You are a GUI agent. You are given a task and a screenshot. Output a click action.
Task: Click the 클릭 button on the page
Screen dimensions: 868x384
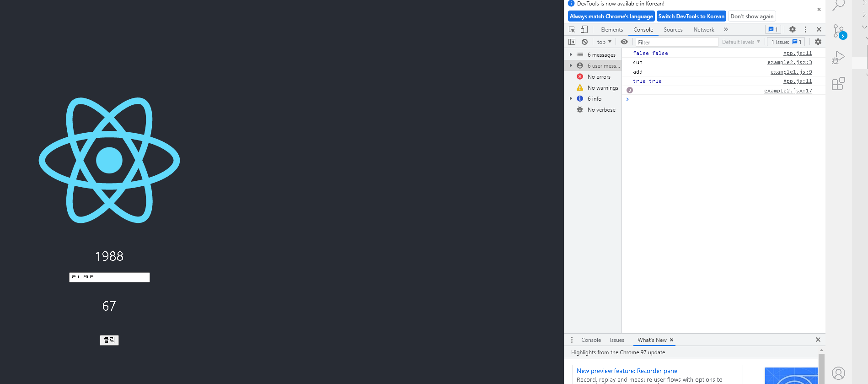[109, 340]
